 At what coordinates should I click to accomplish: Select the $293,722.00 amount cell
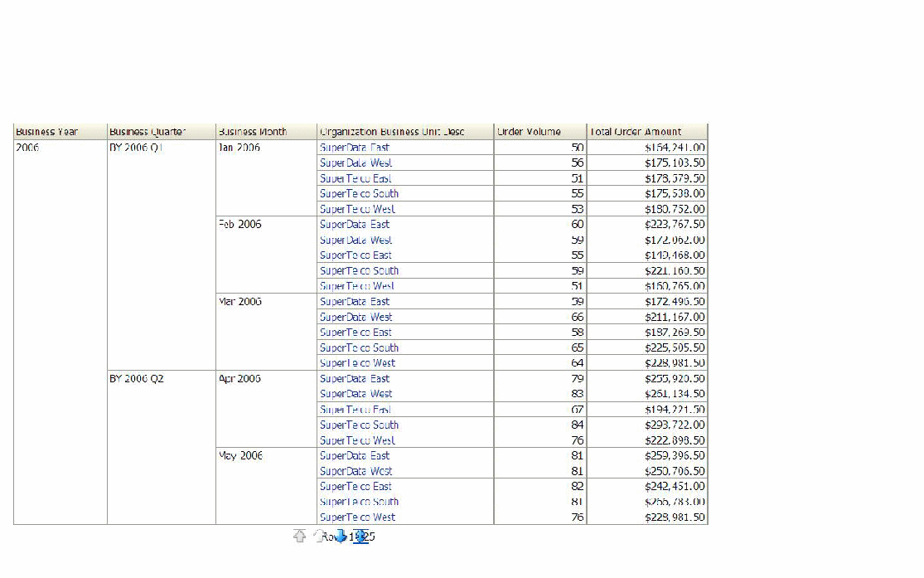coord(647,425)
